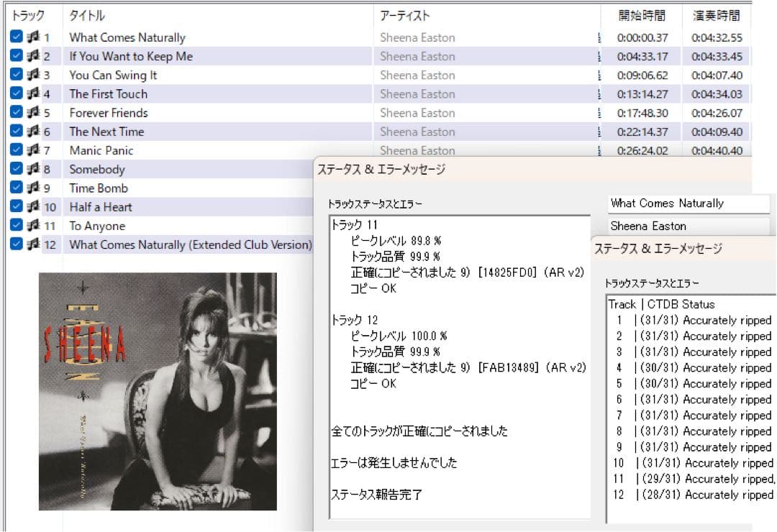This screenshot has width=777, height=532.
Task: Toggle checkbox for track 10 Half a Heart
Action: point(17,206)
